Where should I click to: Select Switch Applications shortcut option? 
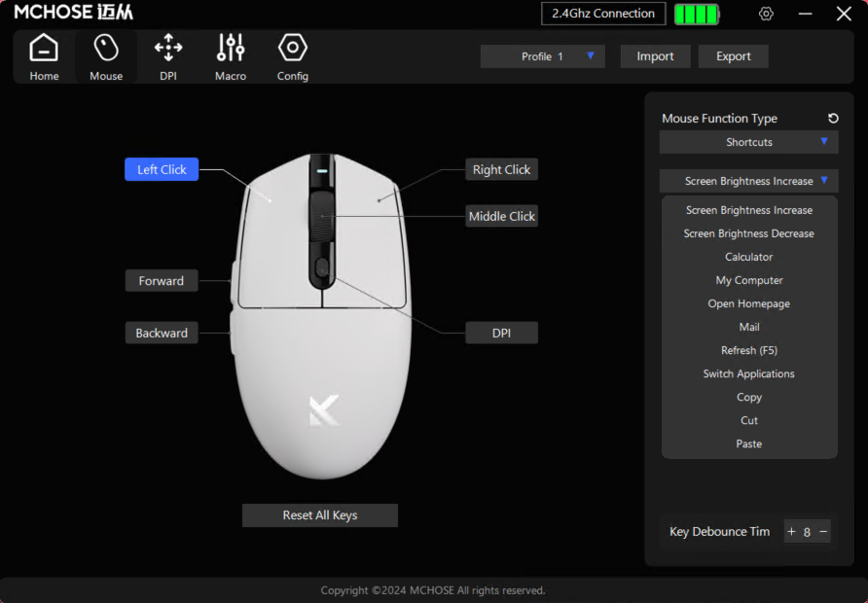tap(748, 373)
